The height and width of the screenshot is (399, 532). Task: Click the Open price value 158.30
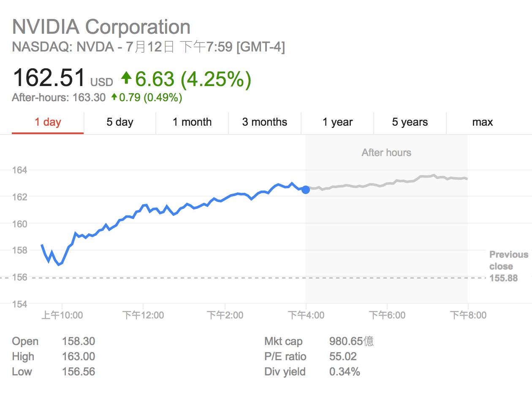pyautogui.click(x=79, y=341)
